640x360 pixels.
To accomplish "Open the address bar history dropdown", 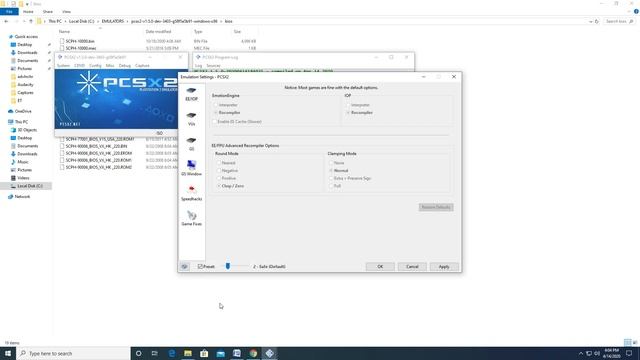I will [x=590, y=21].
